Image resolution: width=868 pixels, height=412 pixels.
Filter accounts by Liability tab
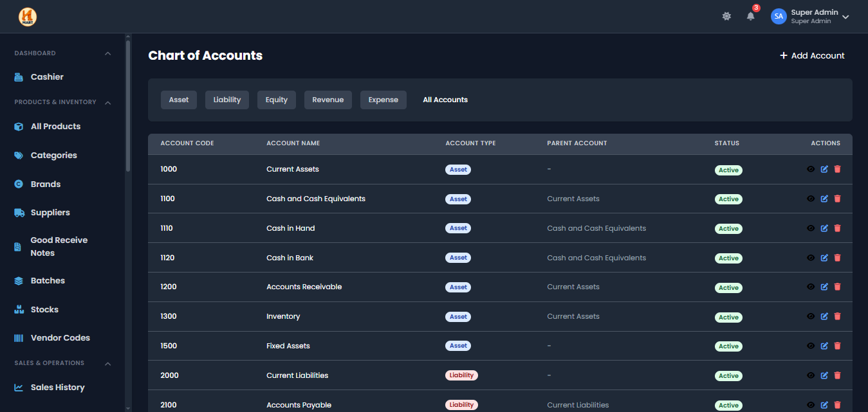pos(226,100)
